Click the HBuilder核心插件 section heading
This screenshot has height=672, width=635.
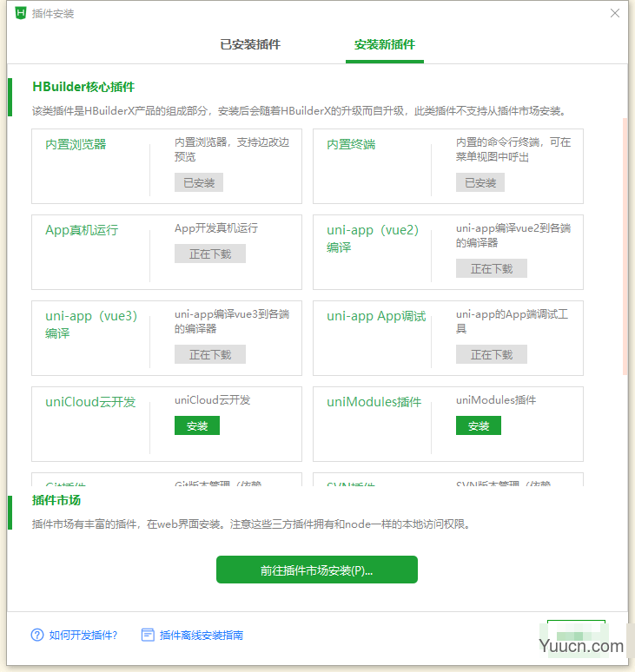pyautogui.click(x=83, y=87)
